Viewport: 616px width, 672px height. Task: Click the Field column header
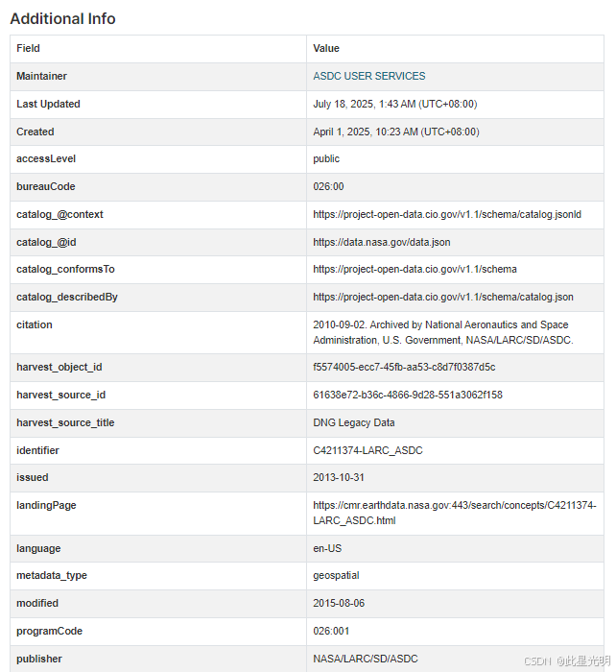(29, 48)
